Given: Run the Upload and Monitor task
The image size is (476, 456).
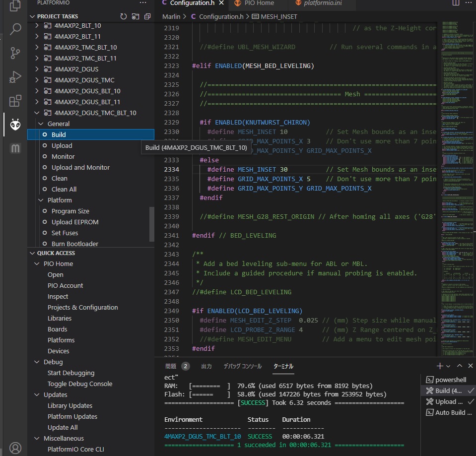Looking at the screenshot, I should pos(91,168).
